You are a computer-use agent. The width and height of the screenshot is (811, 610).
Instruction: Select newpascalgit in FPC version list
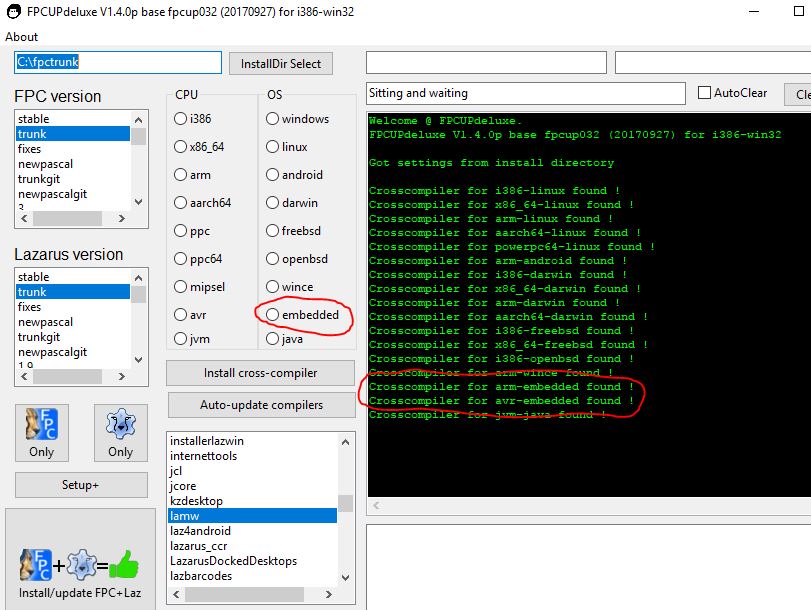coord(73,194)
